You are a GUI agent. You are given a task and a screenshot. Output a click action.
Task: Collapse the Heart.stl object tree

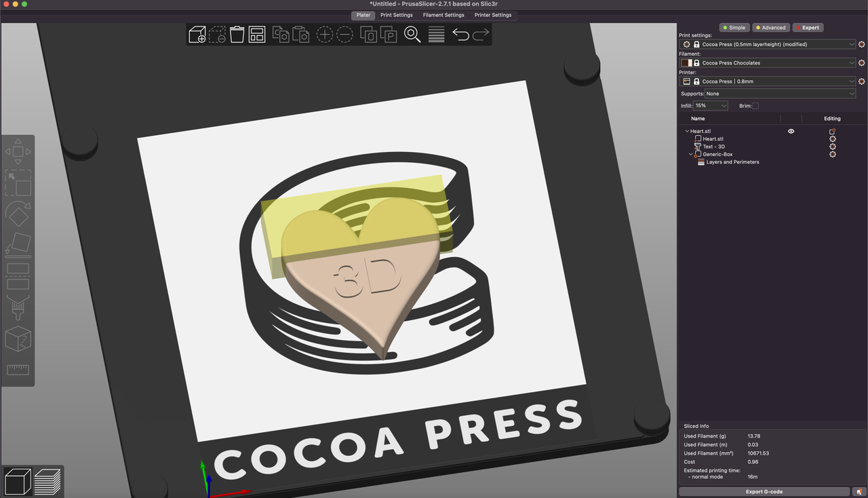point(687,131)
